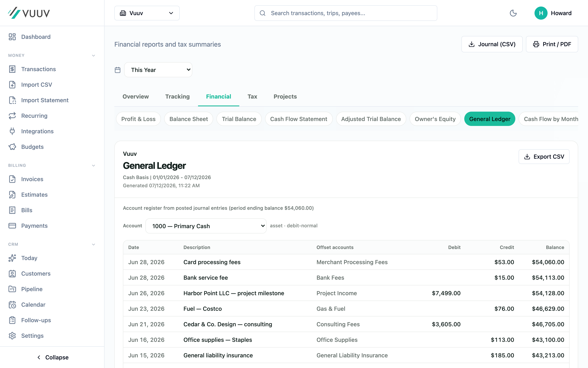Select the General Ledger report pill
This screenshot has width=588, height=368.
(490, 119)
